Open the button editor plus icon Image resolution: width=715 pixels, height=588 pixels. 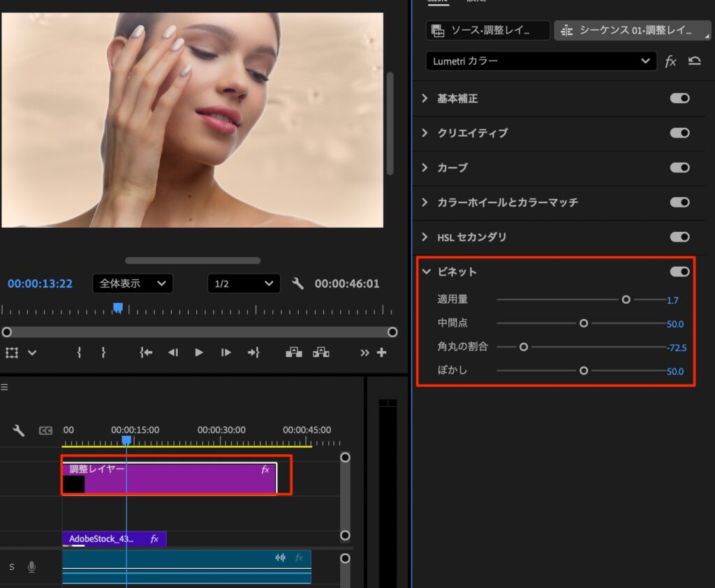(382, 353)
